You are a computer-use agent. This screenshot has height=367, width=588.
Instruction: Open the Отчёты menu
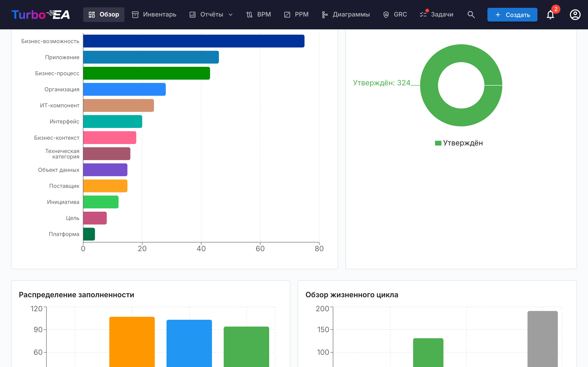211,14
